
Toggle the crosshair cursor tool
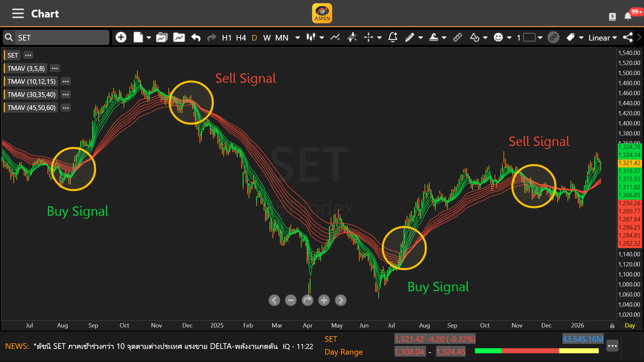(x=369, y=37)
